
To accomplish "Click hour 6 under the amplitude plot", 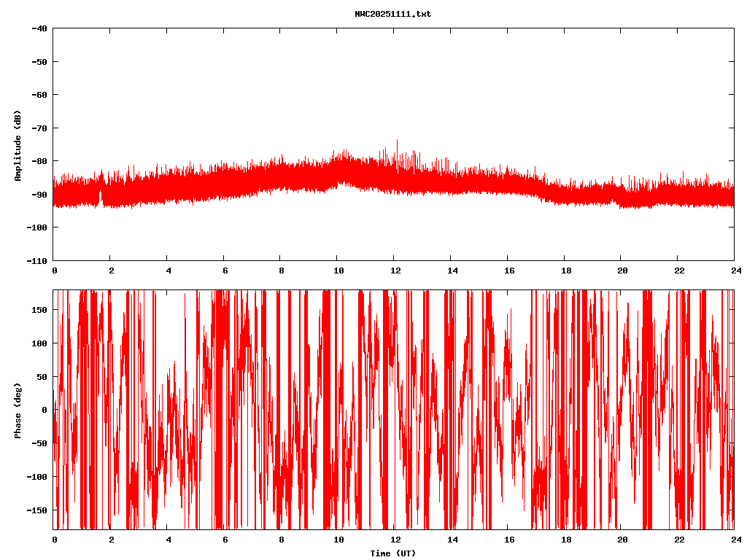I will pos(225,271).
